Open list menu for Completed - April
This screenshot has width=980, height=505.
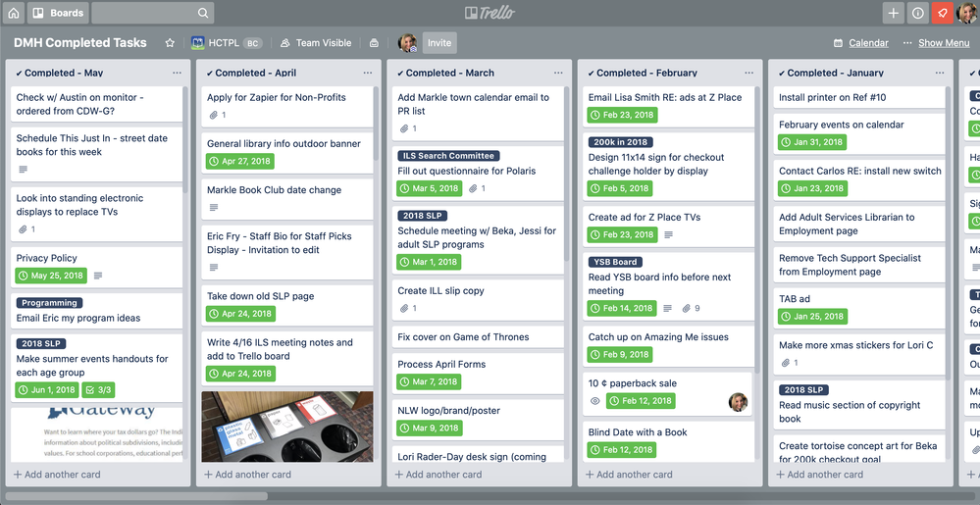[x=368, y=73]
